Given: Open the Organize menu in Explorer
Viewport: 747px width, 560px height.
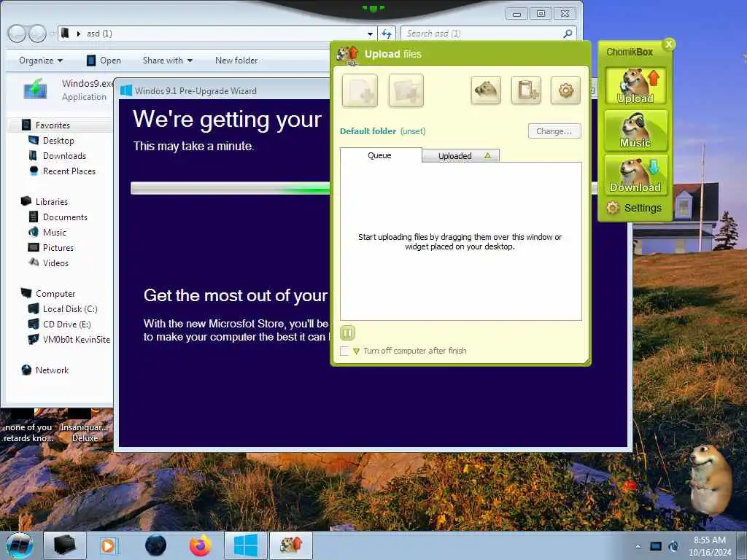Looking at the screenshot, I should click(x=41, y=61).
